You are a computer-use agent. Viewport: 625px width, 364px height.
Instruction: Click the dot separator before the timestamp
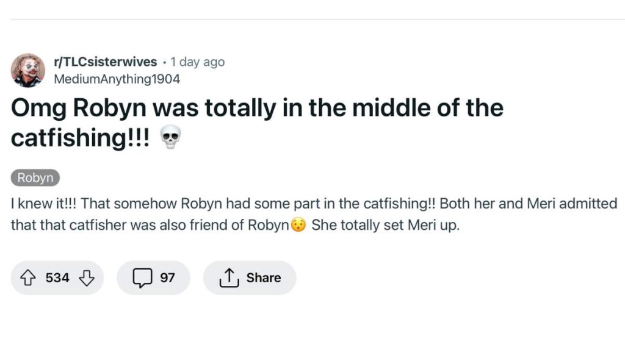click(x=165, y=62)
